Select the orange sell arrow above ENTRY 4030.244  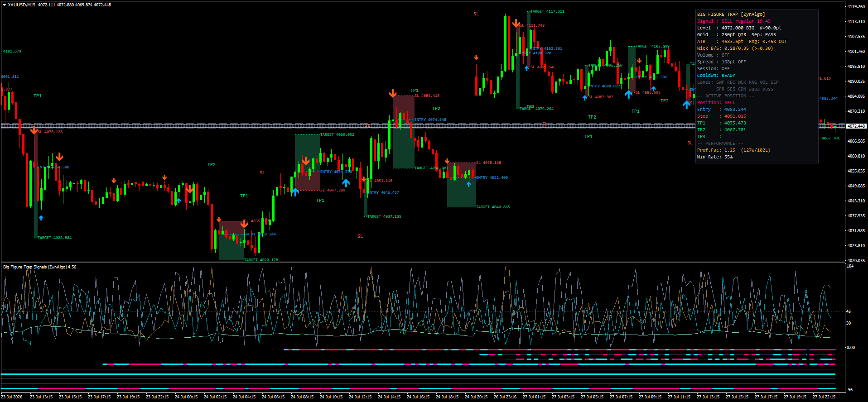point(244,224)
